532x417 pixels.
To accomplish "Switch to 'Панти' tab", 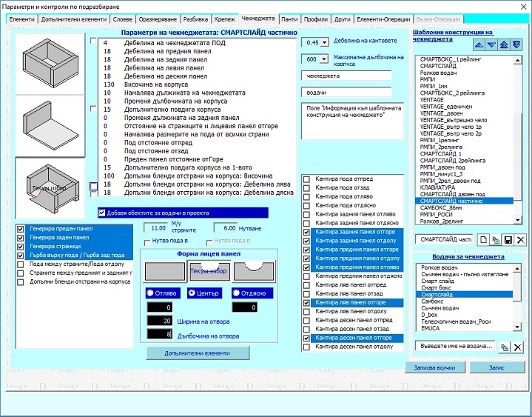I will tap(289, 19).
